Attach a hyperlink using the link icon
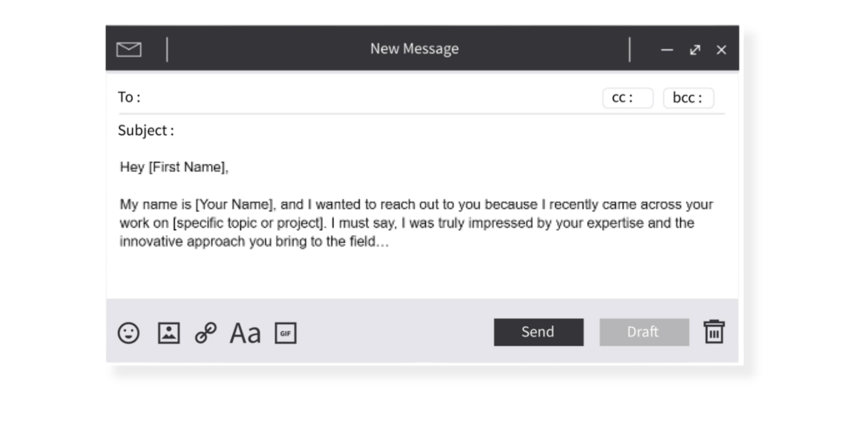The image size is (868, 434). (206, 334)
